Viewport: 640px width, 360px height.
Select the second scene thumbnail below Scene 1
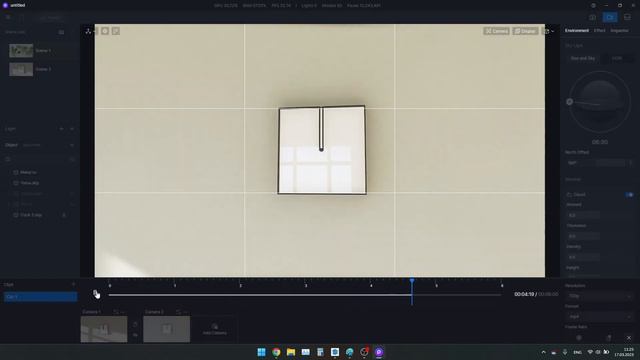pos(21,69)
